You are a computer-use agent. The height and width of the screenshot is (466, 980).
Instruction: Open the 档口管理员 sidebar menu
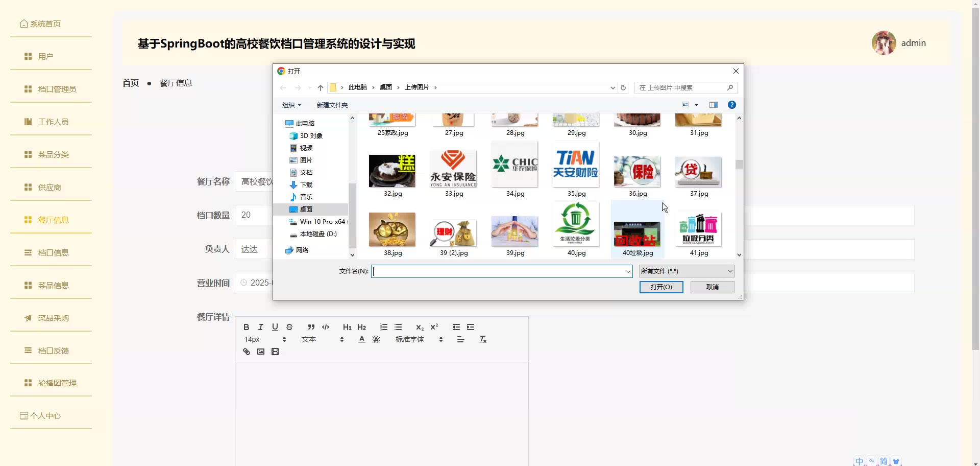(x=51, y=89)
